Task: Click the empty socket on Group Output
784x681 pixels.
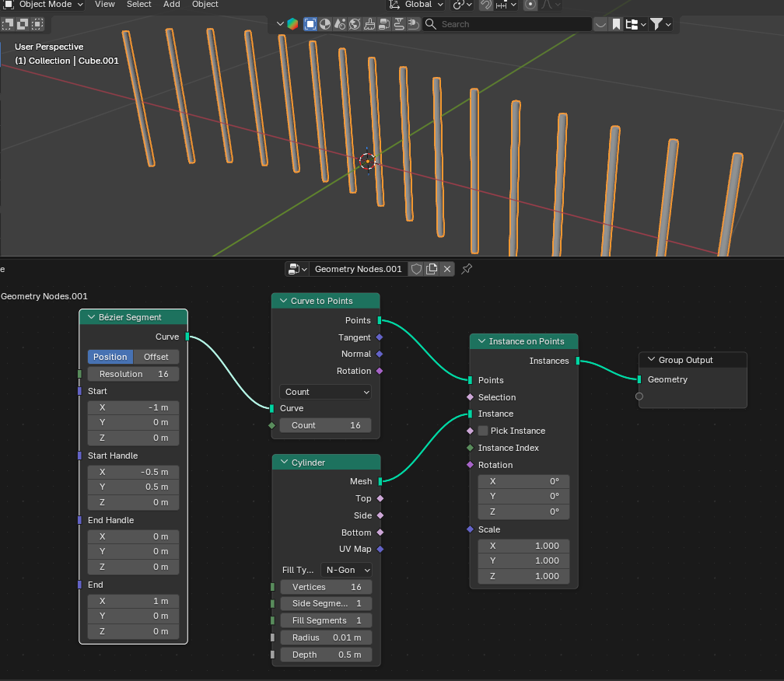Action: click(x=639, y=396)
